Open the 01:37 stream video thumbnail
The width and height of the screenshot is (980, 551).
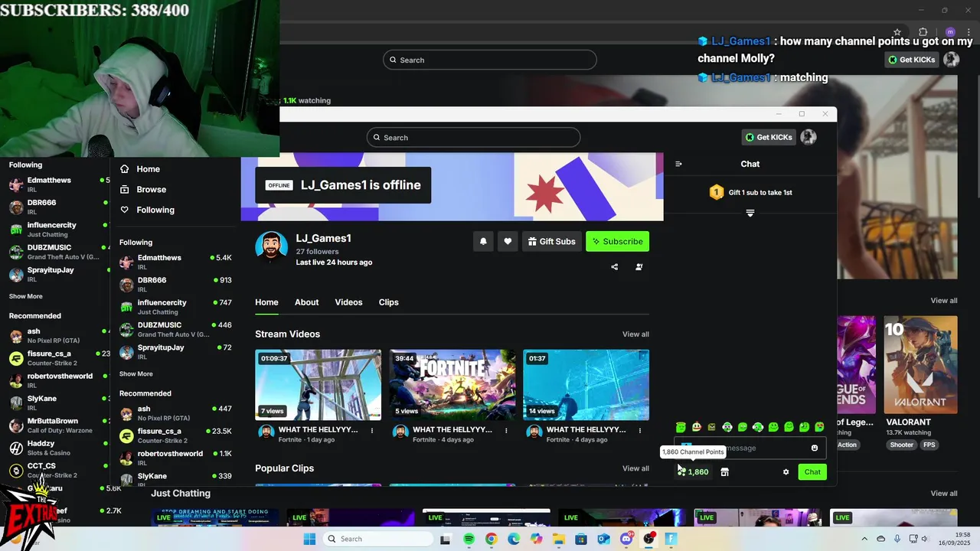pos(586,385)
